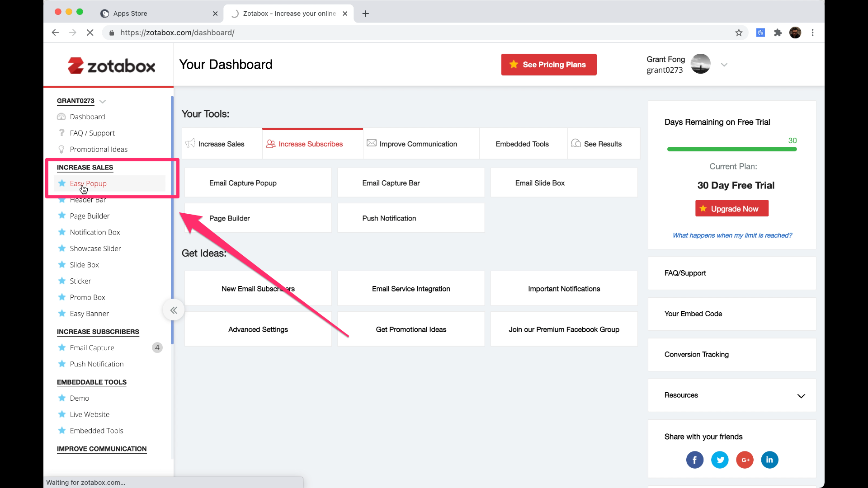This screenshot has width=868, height=488.
Task: Open Conversion Tracking panel
Action: tap(732, 355)
